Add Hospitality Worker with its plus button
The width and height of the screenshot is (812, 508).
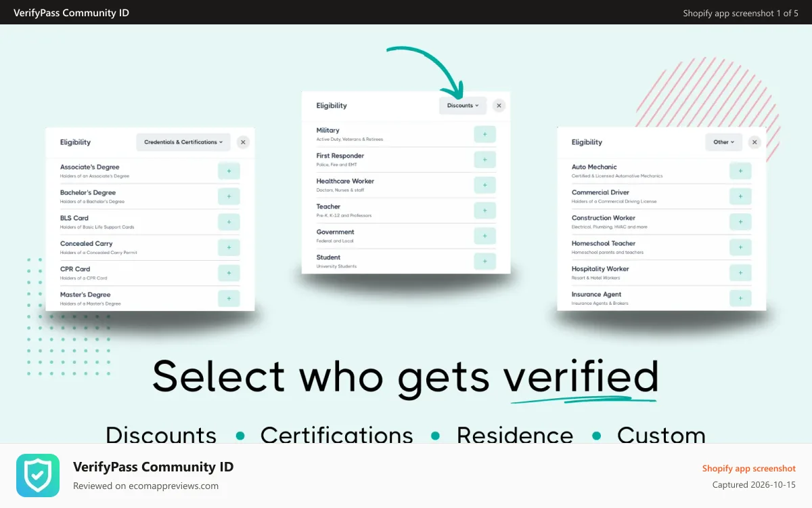[740, 273]
